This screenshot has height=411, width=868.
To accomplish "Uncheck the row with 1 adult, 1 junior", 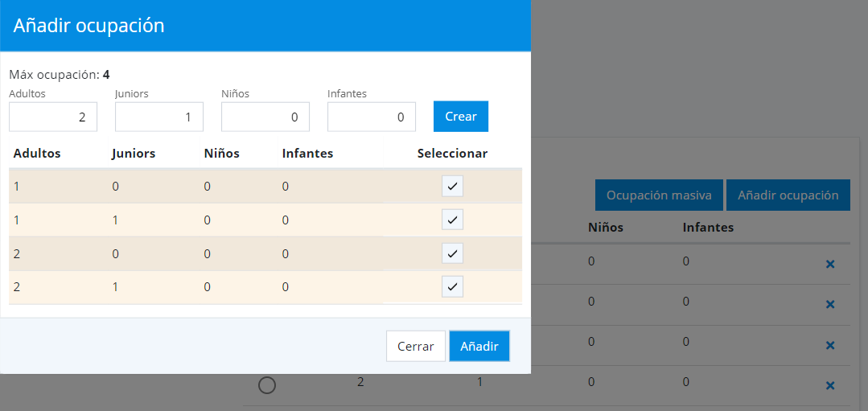I will [x=452, y=220].
